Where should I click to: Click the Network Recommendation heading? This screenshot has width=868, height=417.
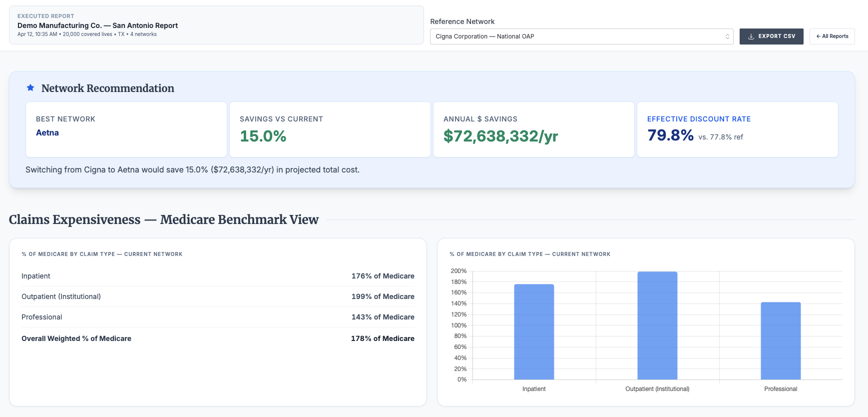[108, 88]
